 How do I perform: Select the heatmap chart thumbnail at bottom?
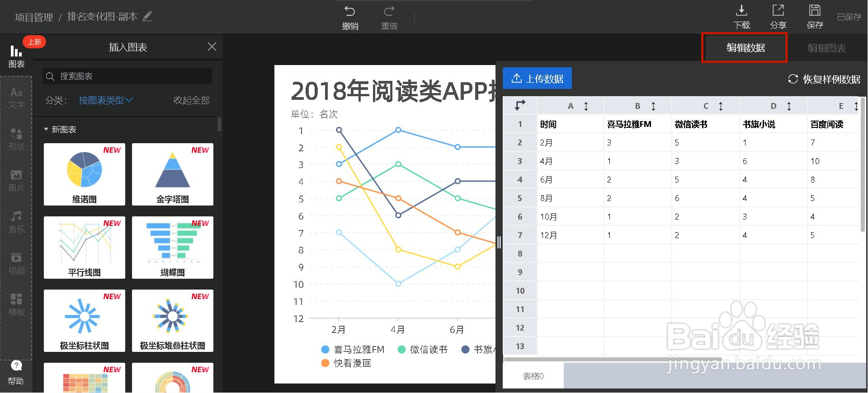coord(85,378)
